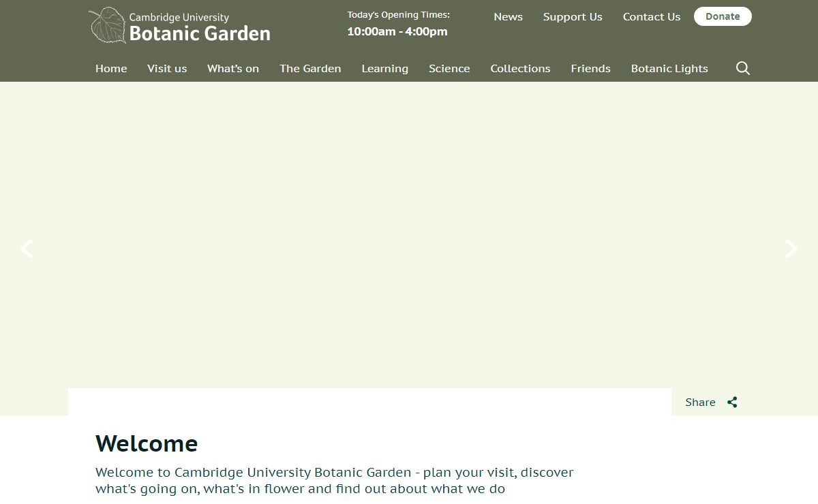The image size is (818, 504).
Task: Visit the Support Us link
Action: (x=573, y=16)
